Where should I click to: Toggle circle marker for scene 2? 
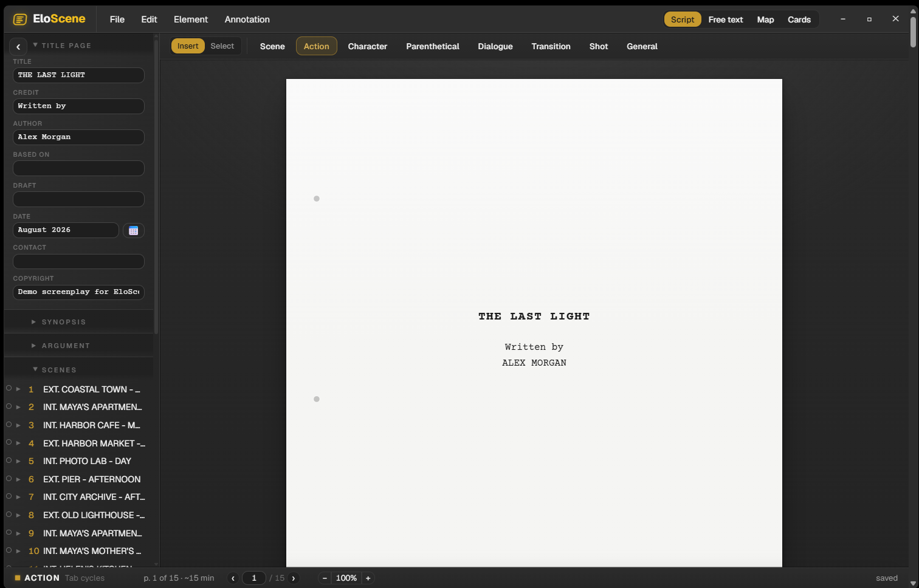tap(9, 406)
